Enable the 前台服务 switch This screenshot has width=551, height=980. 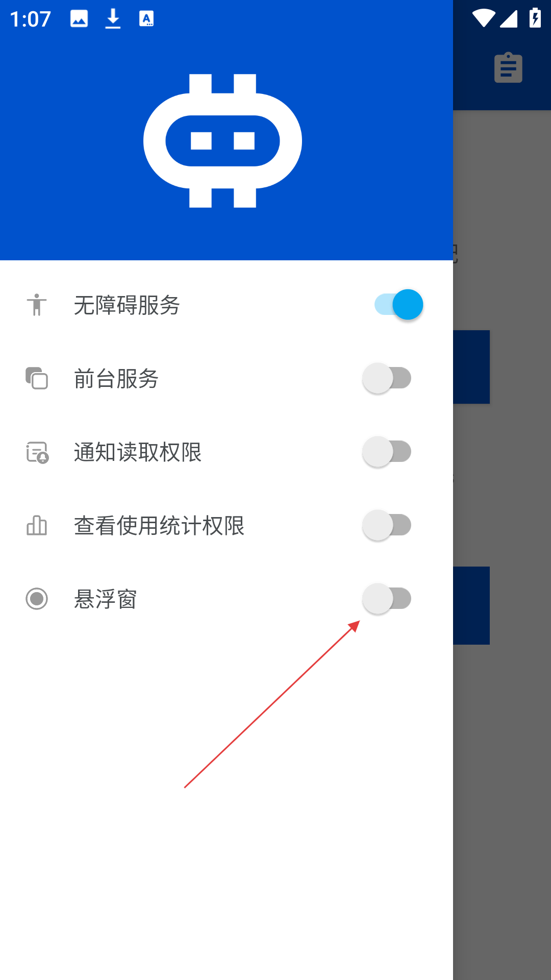[x=387, y=378]
